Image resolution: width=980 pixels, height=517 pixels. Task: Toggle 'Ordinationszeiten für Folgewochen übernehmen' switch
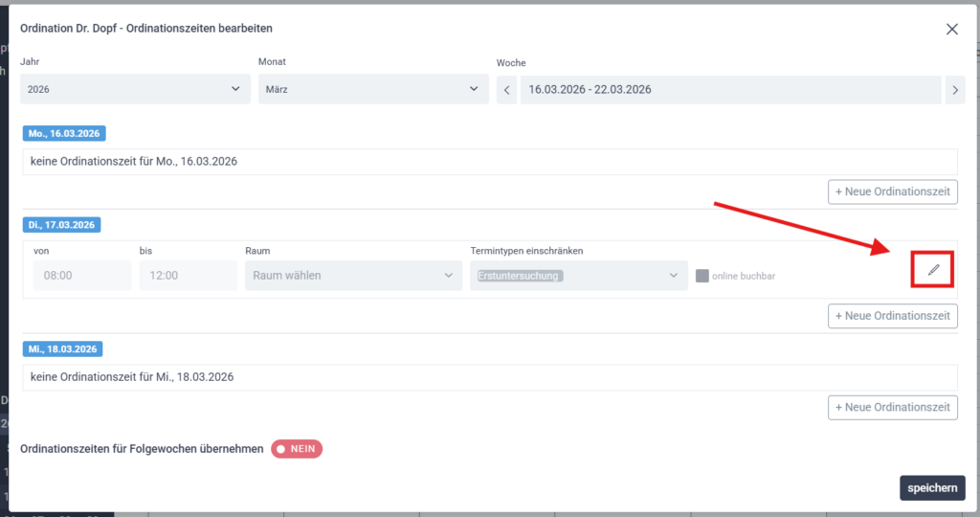(297, 449)
